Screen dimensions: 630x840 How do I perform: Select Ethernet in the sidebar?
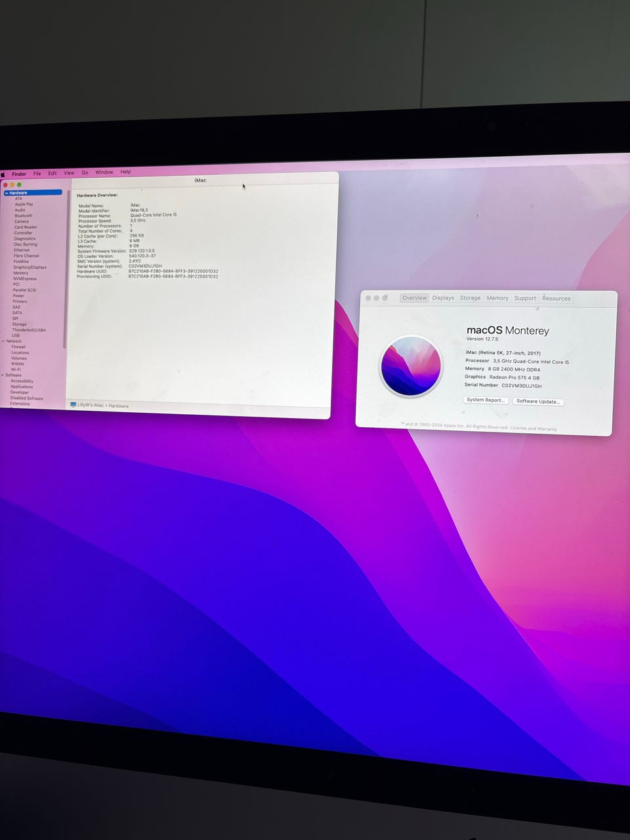[22, 250]
